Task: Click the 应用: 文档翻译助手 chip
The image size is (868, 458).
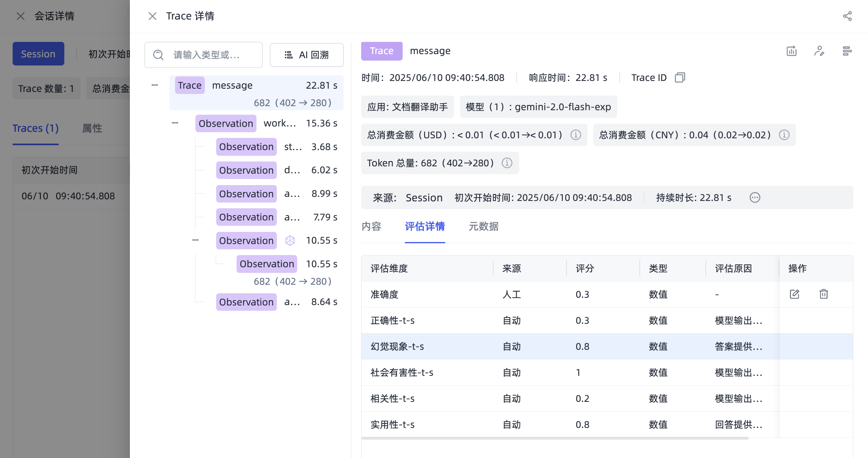Action: (408, 107)
